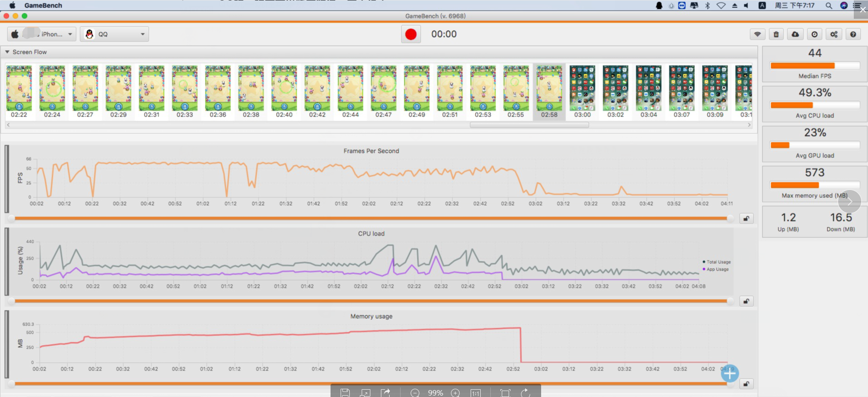
Task: Open the GameBench application menu
Action: pyautogui.click(x=43, y=5)
